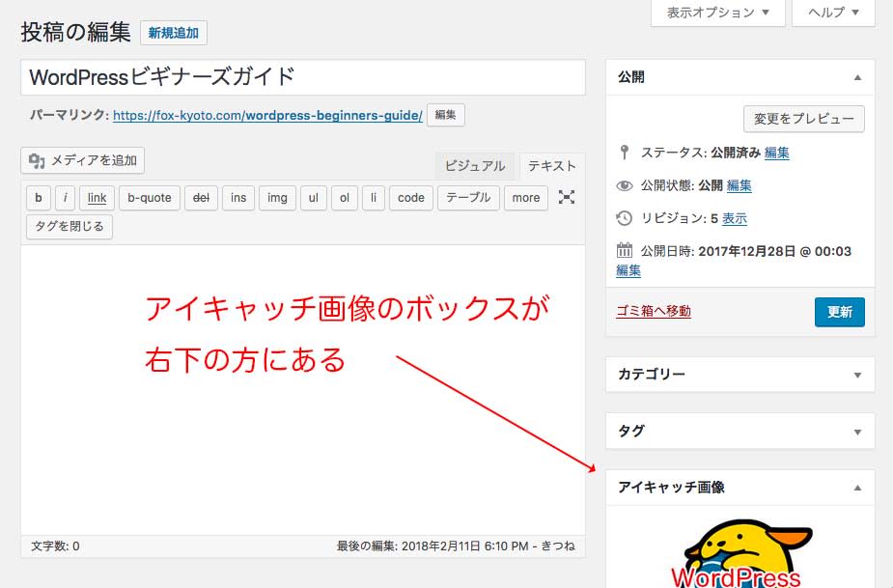
Task: Collapse the アイキャッチ画像 panel
Action: tap(857, 488)
